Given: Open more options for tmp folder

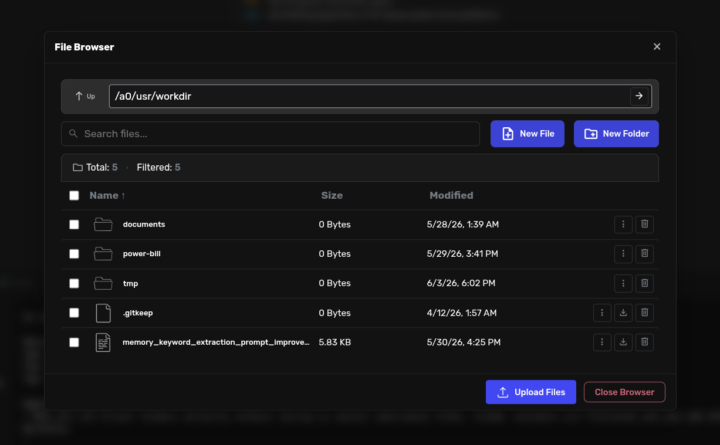Looking at the screenshot, I should pos(623,283).
